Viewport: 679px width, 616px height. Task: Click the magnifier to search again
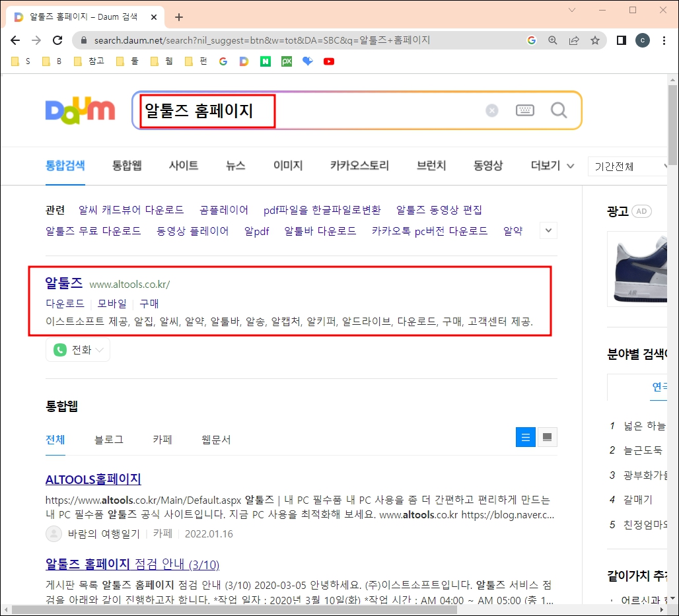(559, 110)
